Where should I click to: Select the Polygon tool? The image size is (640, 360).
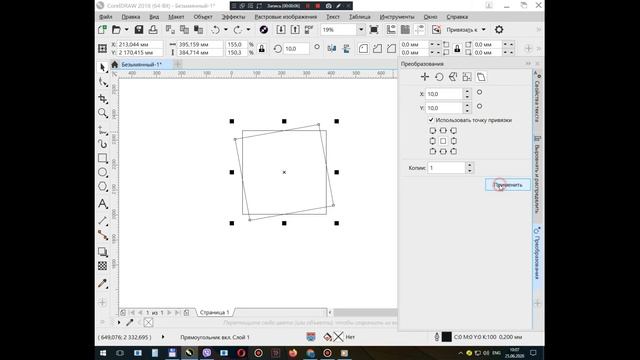click(102, 187)
